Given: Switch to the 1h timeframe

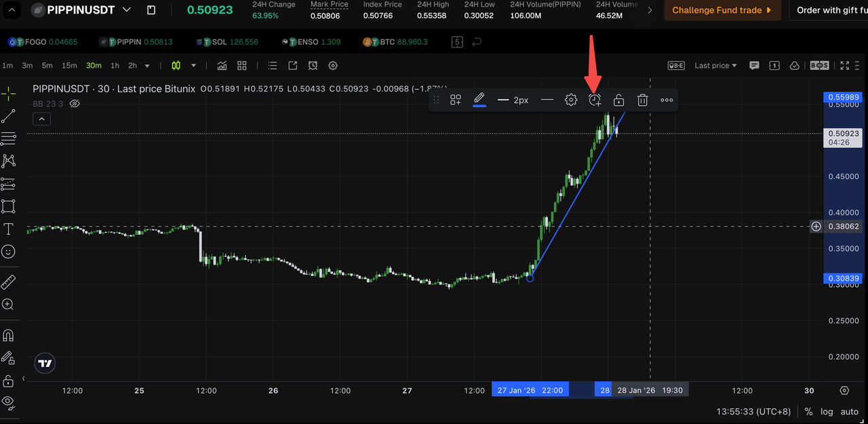Looking at the screenshot, I should tap(115, 65).
